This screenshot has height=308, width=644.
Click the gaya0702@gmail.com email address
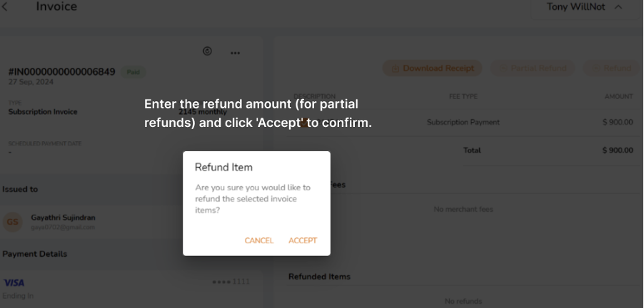click(63, 227)
